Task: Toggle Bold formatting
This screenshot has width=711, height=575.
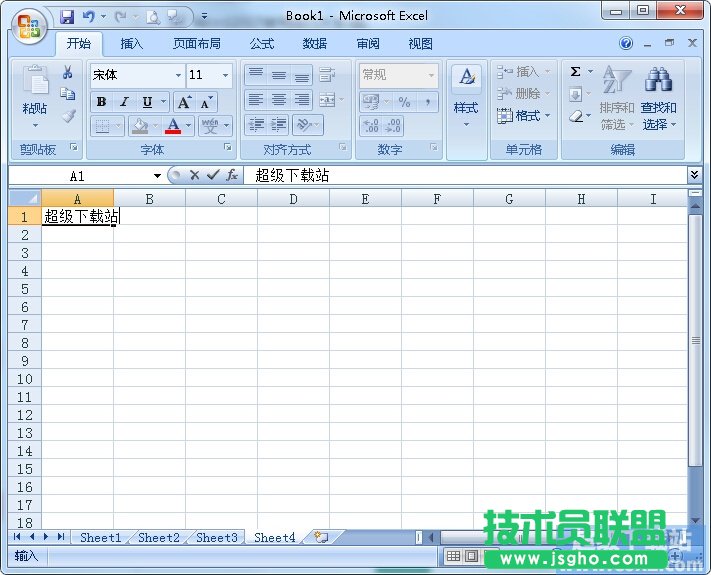Action: pos(101,102)
